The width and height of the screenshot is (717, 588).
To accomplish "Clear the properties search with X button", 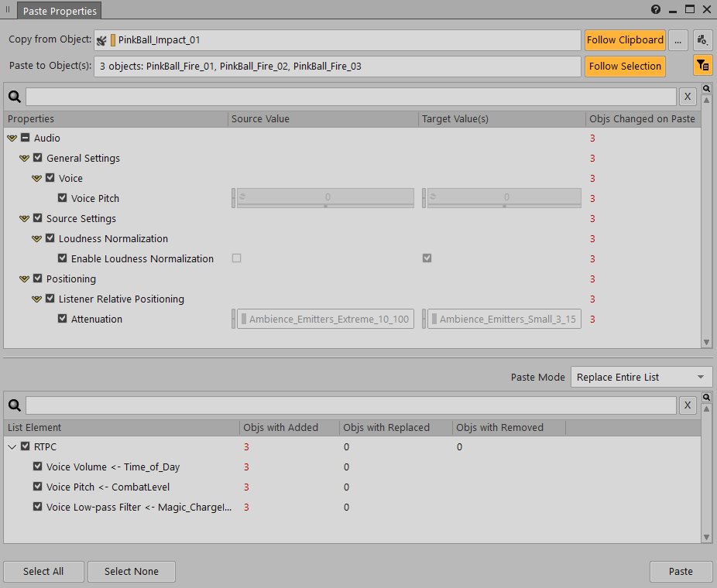I will coord(687,97).
